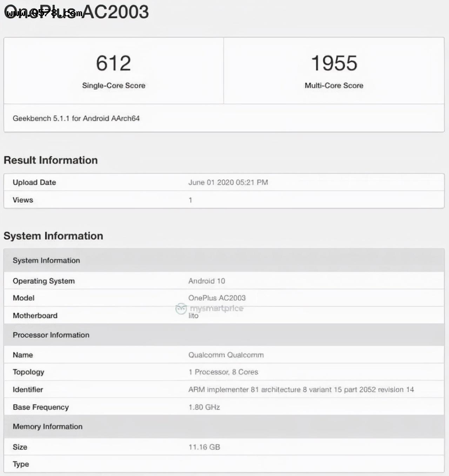
Task: Click the 'Result Information' heading
Action: click(51, 160)
